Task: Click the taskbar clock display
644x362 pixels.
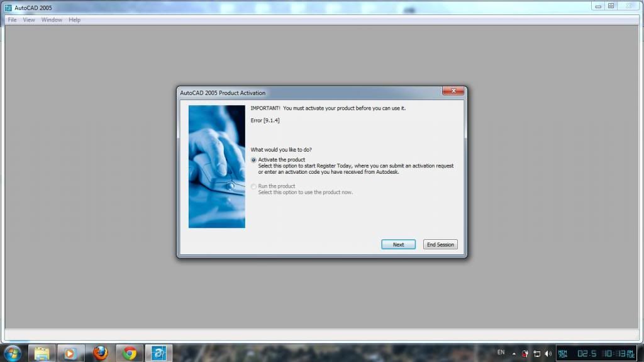Action: pos(619,353)
